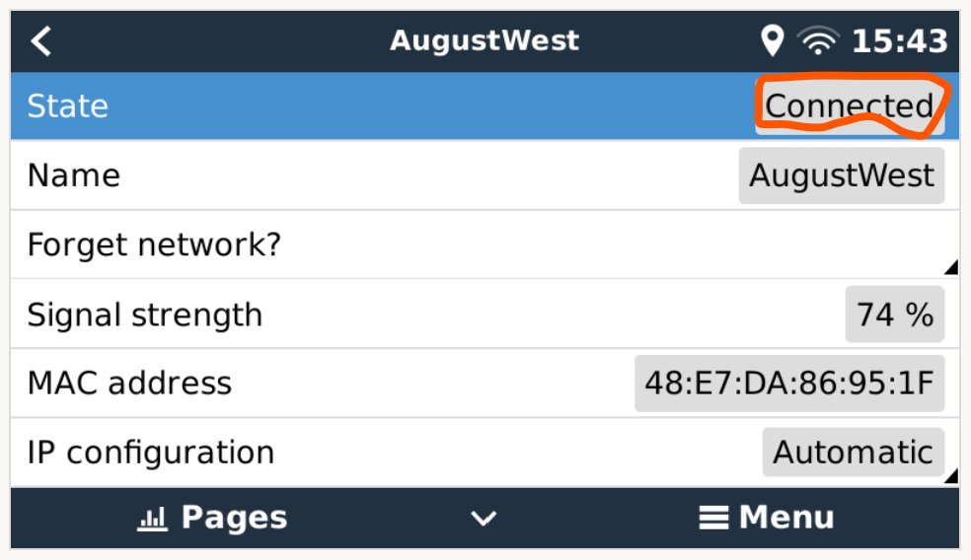Viewport: 971px width, 560px height.
Task: Select the Signal strength row label
Action: pos(145,315)
